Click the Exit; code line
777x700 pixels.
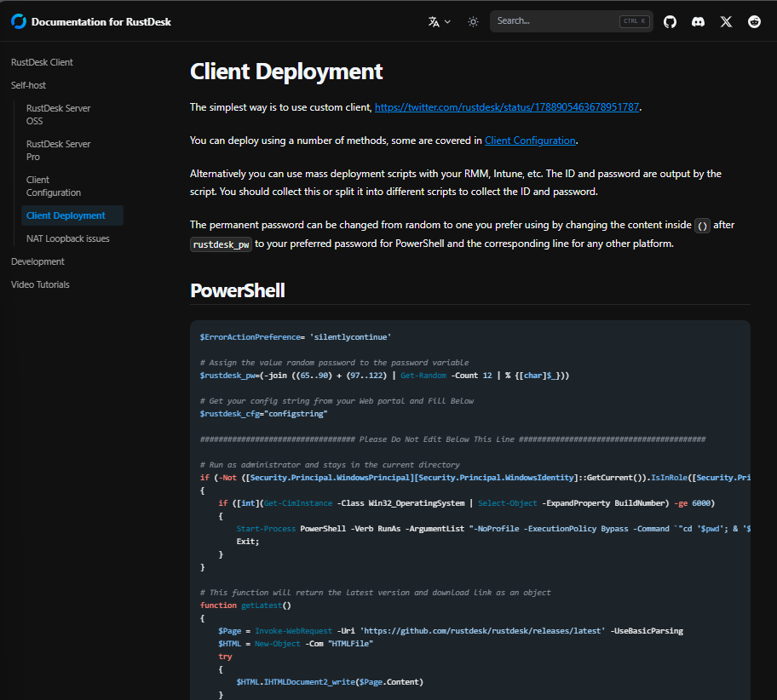248,542
